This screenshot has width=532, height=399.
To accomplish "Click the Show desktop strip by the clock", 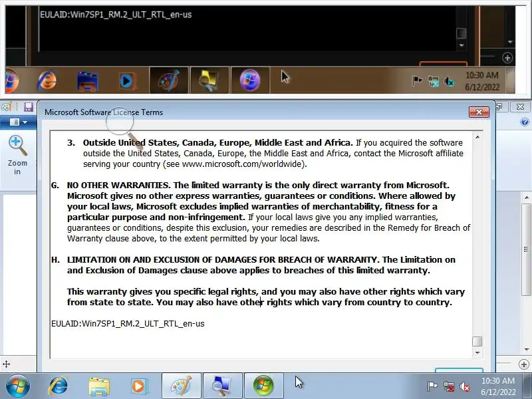I will (529, 386).
